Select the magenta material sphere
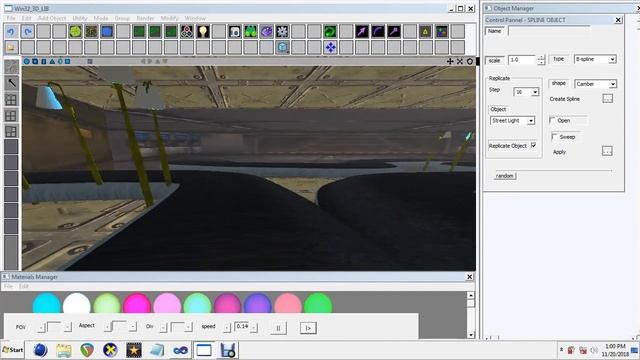Image resolution: width=640 pixels, height=360 pixels. (x=137, y=303)
